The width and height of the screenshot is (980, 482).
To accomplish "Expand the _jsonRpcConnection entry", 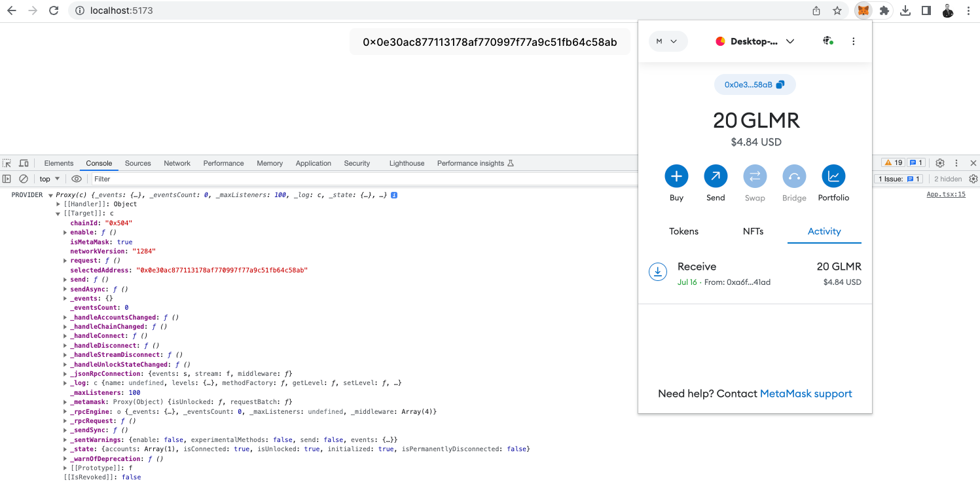I will pyautogui.click(x=65, y=374).
